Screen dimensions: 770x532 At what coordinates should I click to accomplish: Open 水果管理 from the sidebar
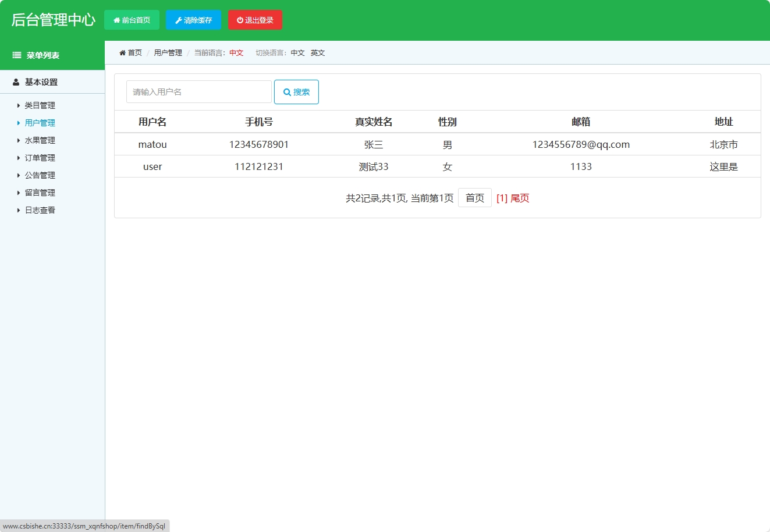39,140
